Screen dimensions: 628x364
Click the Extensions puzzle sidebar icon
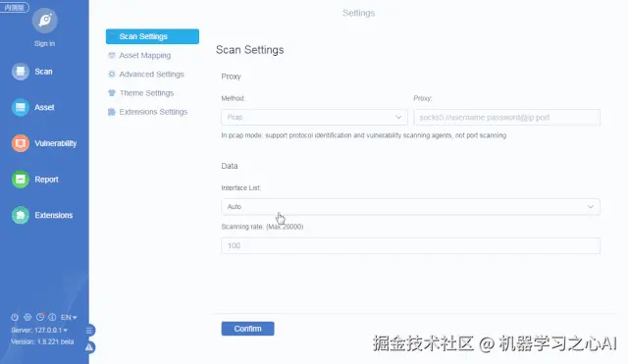[20, 215]
